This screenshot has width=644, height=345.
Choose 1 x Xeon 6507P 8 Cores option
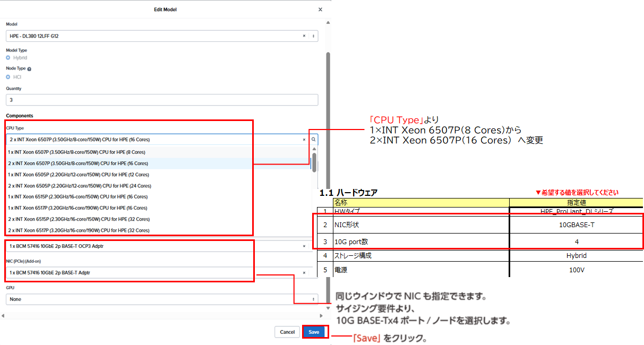(x=77, y=152)
